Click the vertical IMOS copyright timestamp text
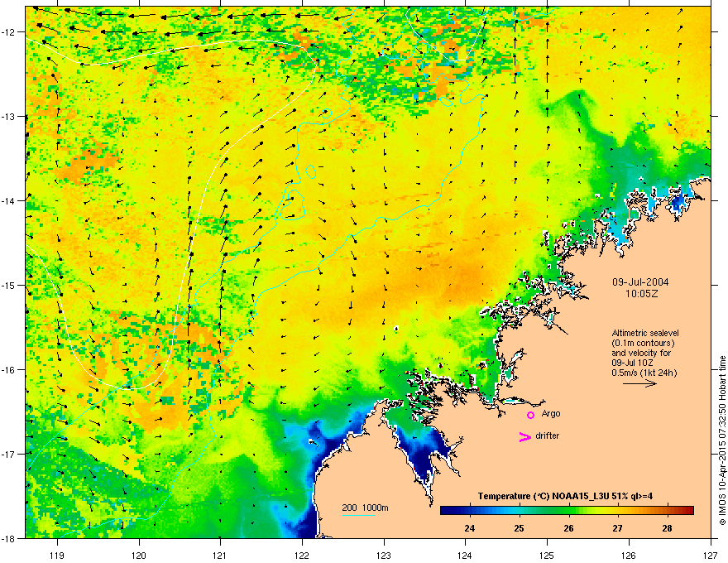This screenshot has width=728, height=563. tap(722, 440)
